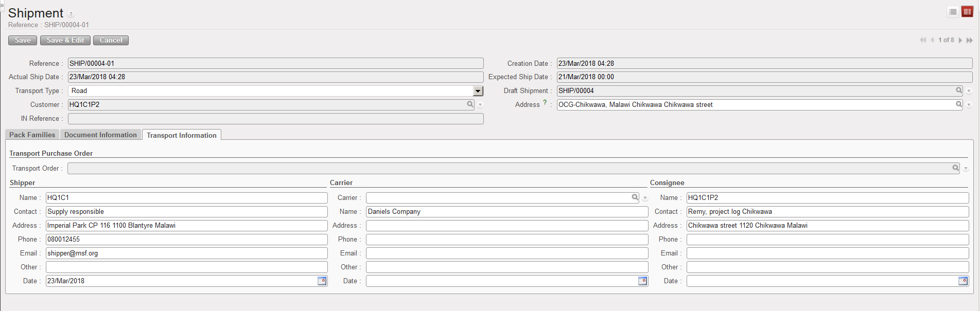The image size is (980, 311).
Task: Open the Transport Order search icon
Action: coord(955,168)
